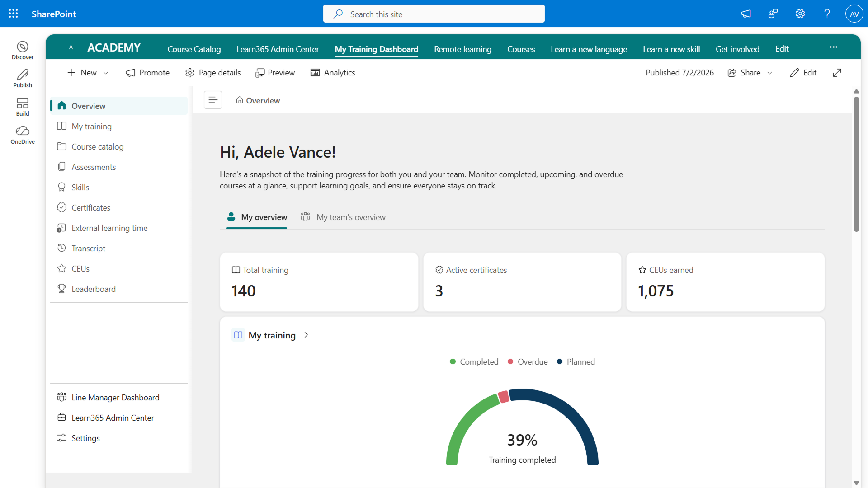This screenshot has height=488, width=868.
Task: Click the scrollbar up arrow
Action: [856, 91]
